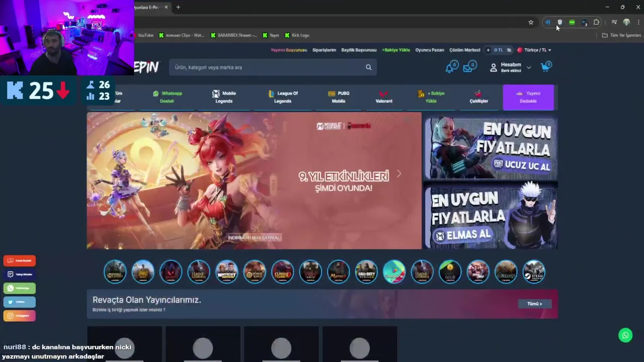
Task: Open the Whiteout Survival round icon
Action: [226, 271]
